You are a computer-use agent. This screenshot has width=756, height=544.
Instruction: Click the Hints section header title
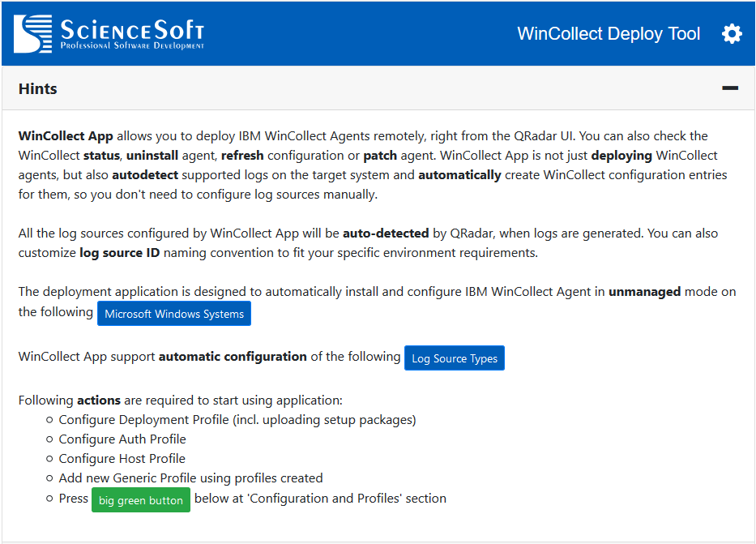[x=38, y=89]
